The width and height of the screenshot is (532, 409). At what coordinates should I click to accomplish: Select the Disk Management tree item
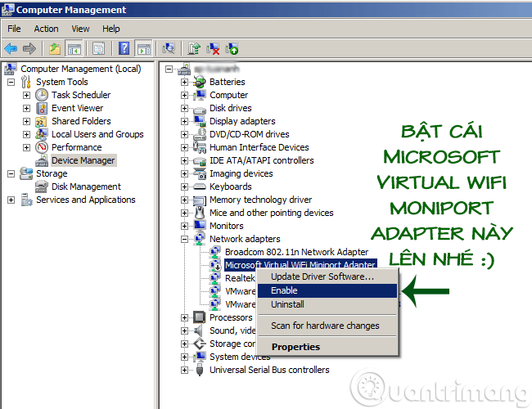[x=86, y=187]
